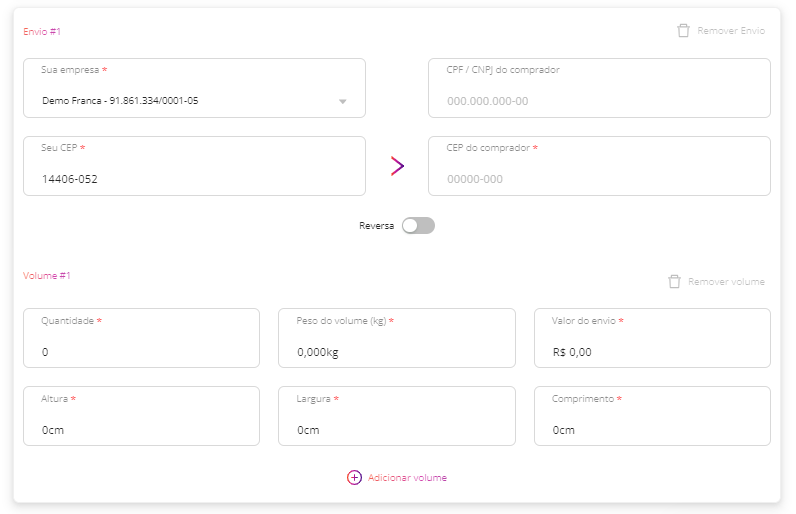Focus the CEP do comprador field
The image size is (796, 514).
click(x=599, y=166)
